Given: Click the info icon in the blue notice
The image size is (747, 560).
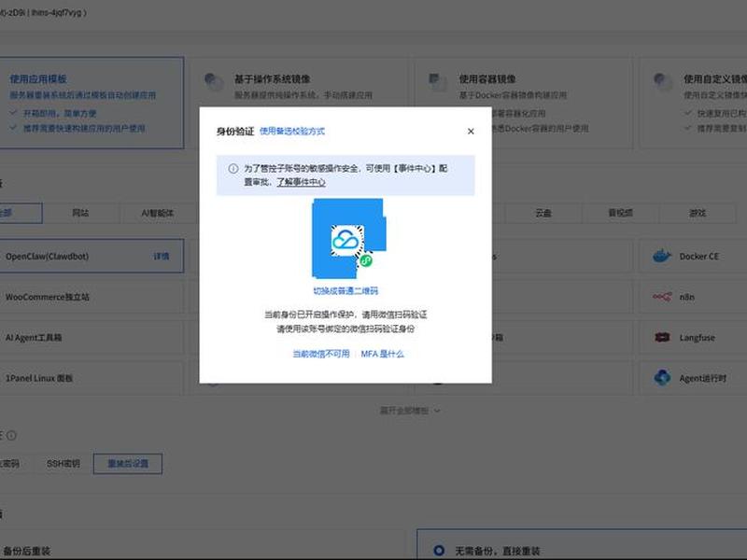Looking at the screenshot, I should pyautogui.click(x=233, y=169).
